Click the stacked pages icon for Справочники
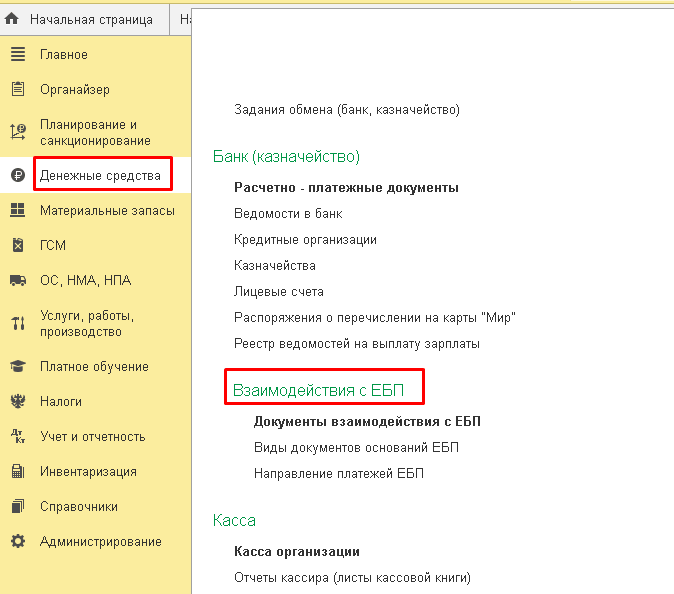Screen dimensions: 674x594 (x=18, y=506)
